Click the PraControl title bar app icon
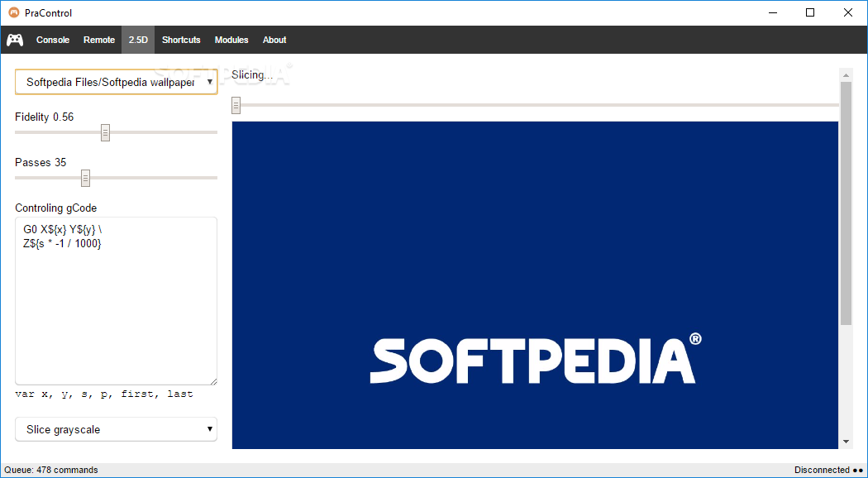The height and width of the screenshot is (478, 868). (13, 12)
